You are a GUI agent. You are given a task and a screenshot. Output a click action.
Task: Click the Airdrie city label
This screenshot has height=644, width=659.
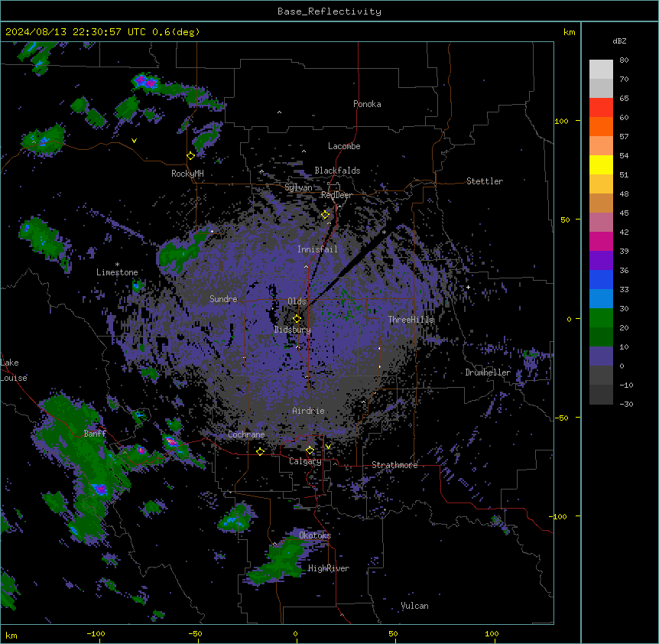coord(309,411)
